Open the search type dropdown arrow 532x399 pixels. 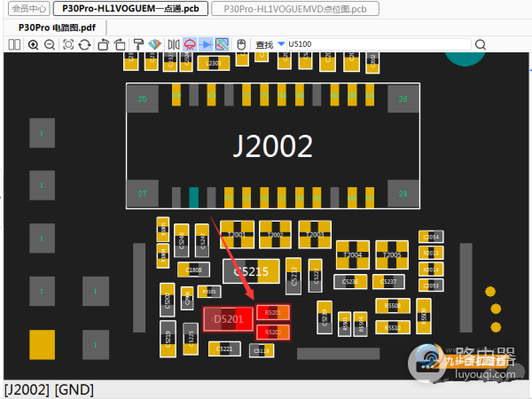pyautogui.click(x=282, y=44)
